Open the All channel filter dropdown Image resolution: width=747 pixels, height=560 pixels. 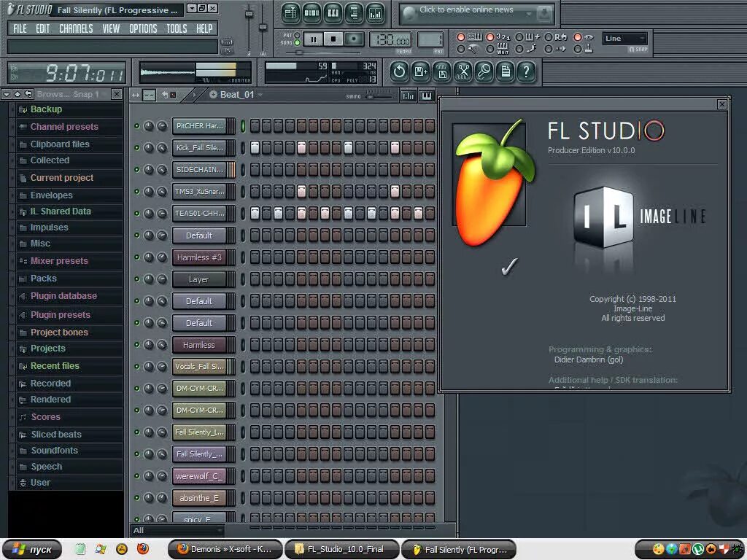coord(177,530)
